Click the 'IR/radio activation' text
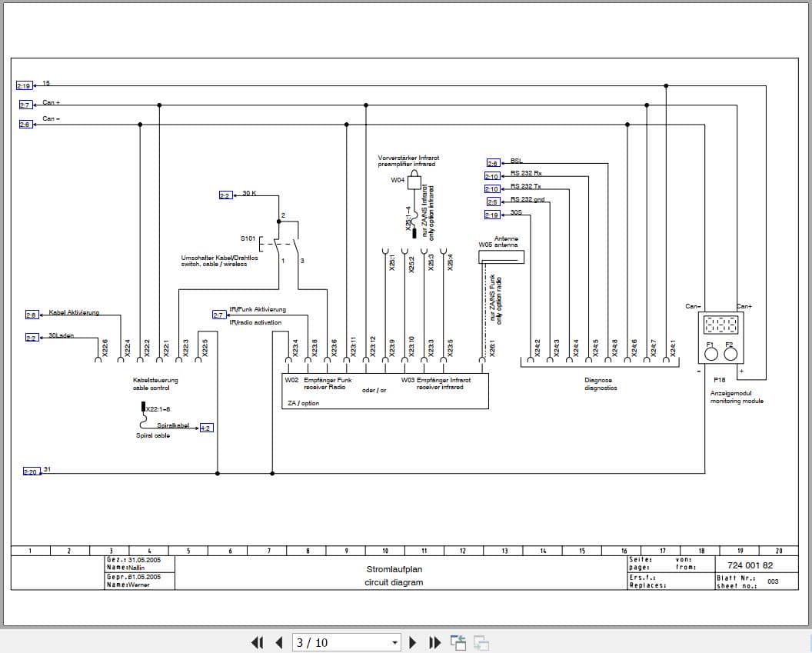 tap(255, 322)
